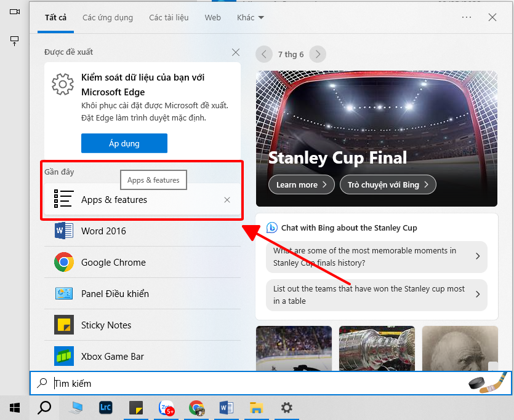Open taskbar Search magnifier
This screenshot has height=420, width=514.
click(x=44, y=408)
